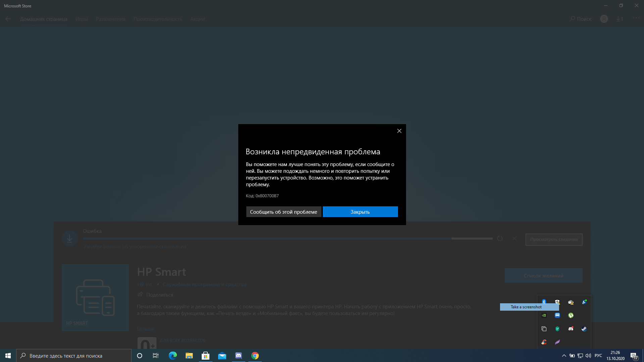644x362 pixels.
Task: Click the HP Smart download progress bar
Action: [288, 239]
